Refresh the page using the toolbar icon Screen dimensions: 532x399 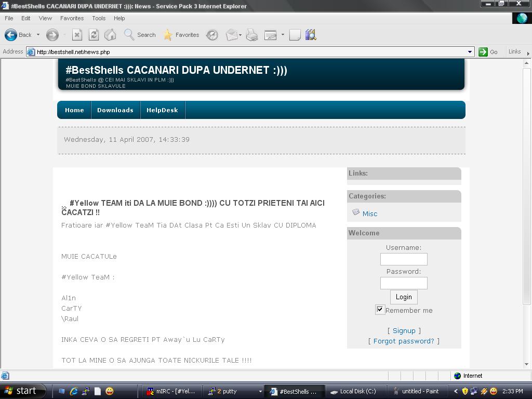pyautogui.click(x=94, y=35)
